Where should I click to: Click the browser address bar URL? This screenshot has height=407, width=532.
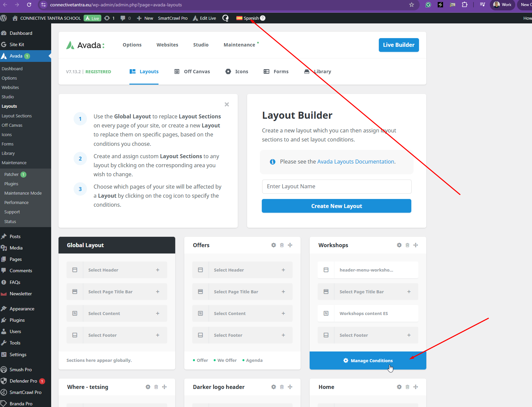click(x=116, y=5)
